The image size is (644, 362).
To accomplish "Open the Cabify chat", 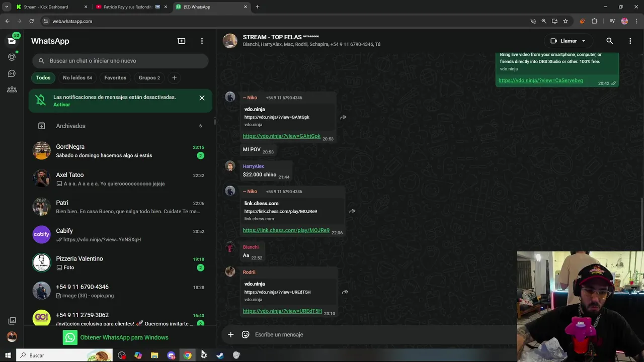I will tap(120, 235).
